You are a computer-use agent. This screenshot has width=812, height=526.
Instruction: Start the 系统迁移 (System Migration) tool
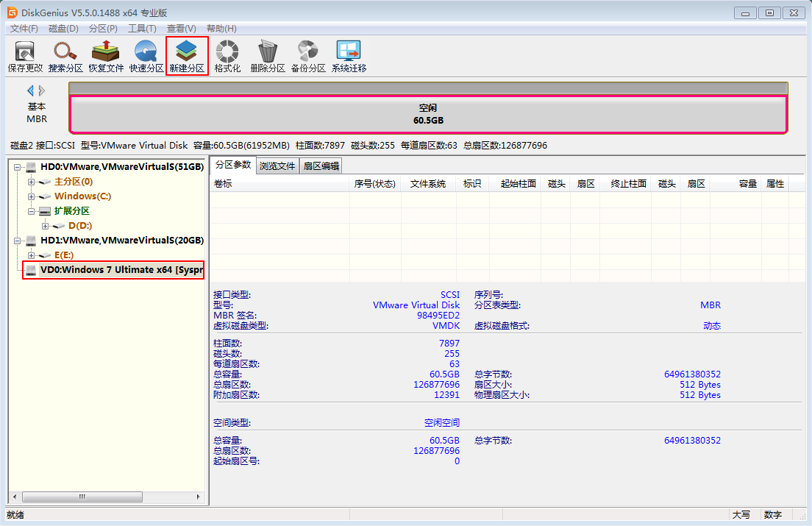point(349,56)
